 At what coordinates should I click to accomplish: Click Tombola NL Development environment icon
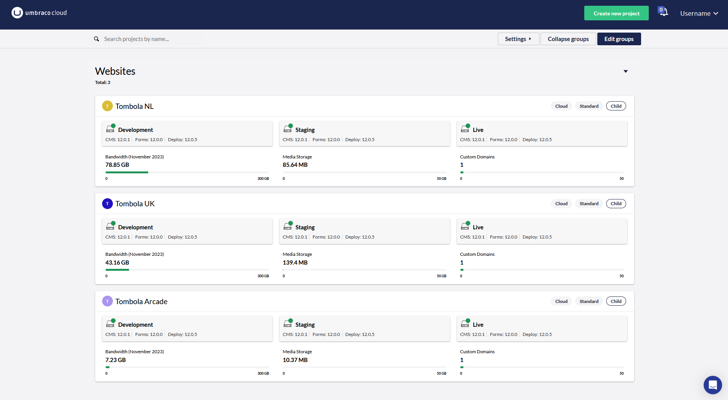point(110,129)
